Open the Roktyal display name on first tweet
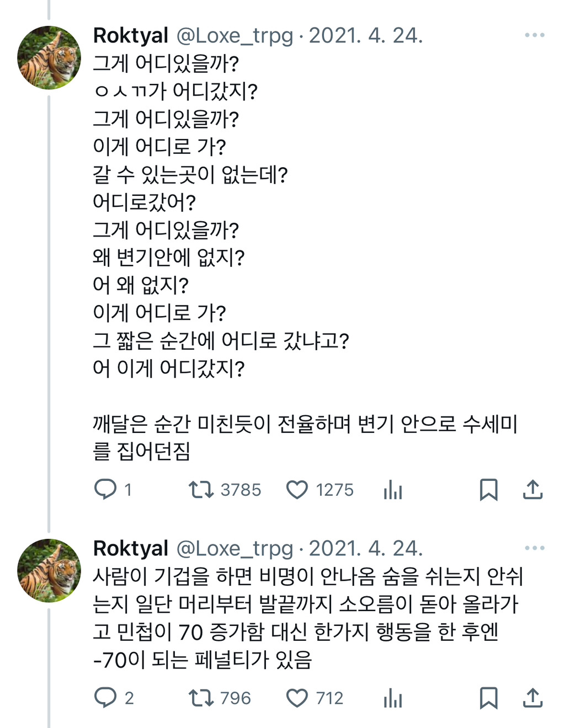Viewport: 565px width, 728px height. click(x=131, y=35)
